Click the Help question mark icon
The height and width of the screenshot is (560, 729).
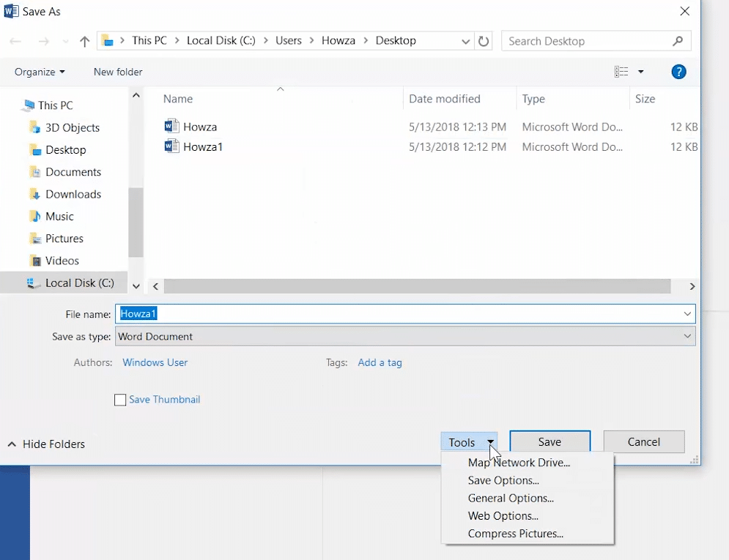678,71
